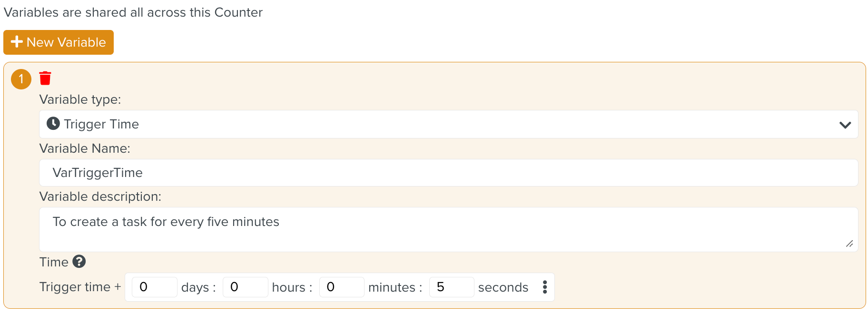Click the clock icon beside Trigger Time

pos(53,124)
